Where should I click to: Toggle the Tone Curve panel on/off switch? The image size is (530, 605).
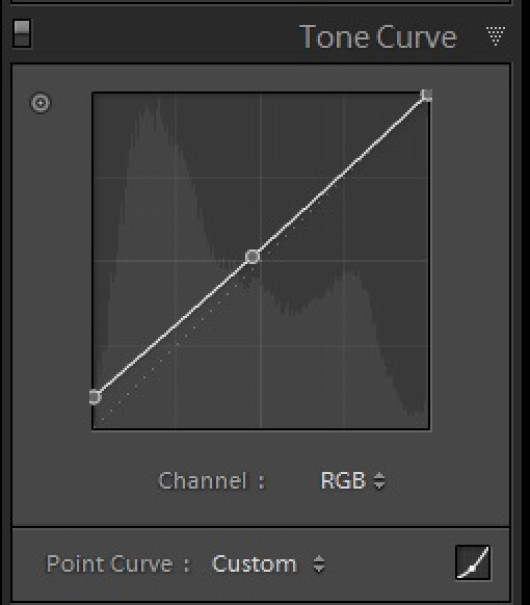tap(22, 34)
